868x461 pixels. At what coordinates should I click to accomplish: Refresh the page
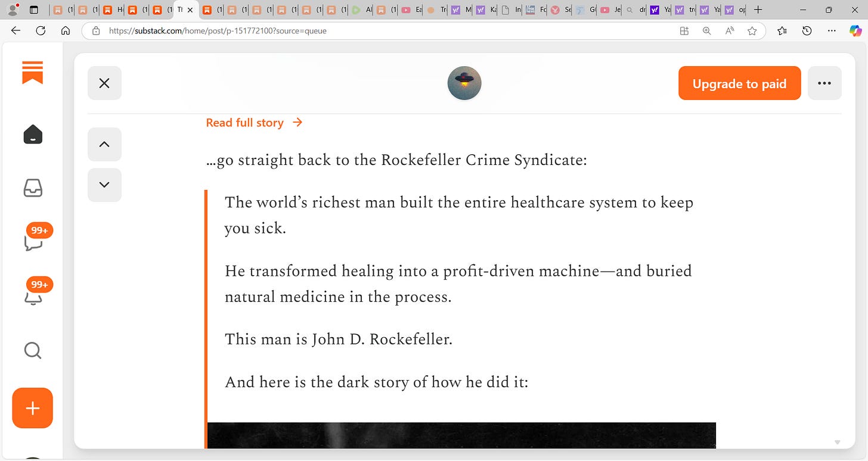[x=41, y=31]
